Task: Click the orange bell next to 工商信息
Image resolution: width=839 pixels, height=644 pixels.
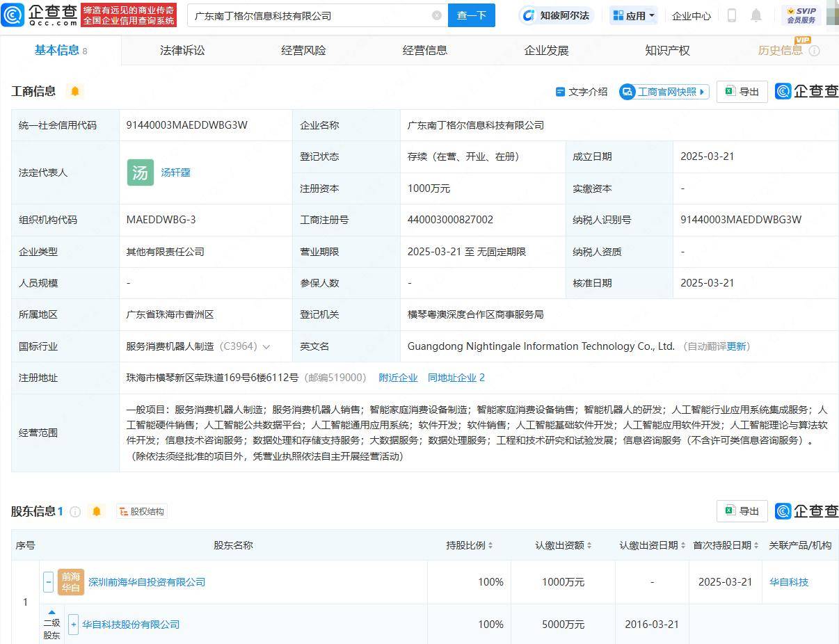Action: pyautogui.click(x=74, y=90)
